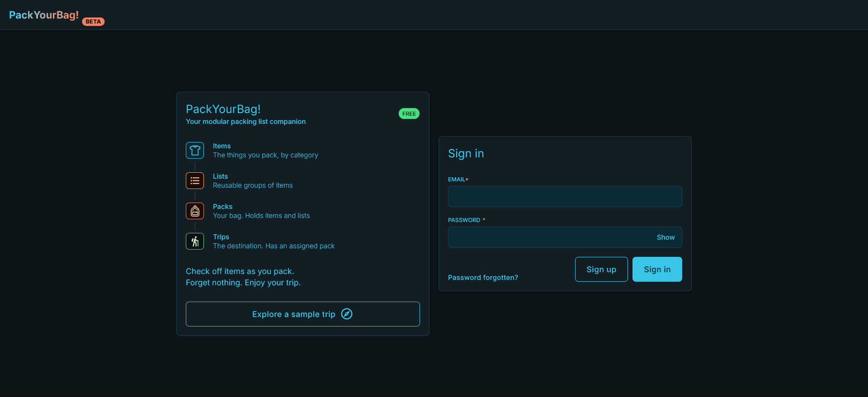Open the Password forgotten? link
868x397 pixels.
[x=483, y=278]
